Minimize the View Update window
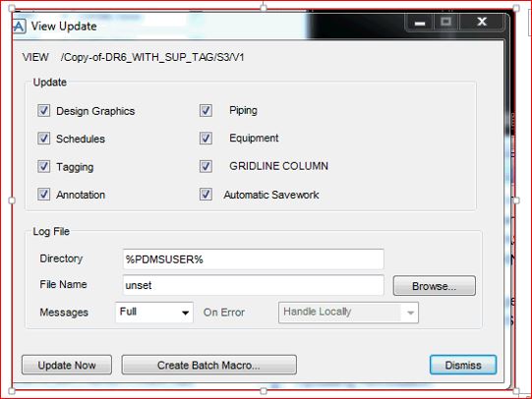The width and height of the screenshot is (532, 399). click(420, 23)
